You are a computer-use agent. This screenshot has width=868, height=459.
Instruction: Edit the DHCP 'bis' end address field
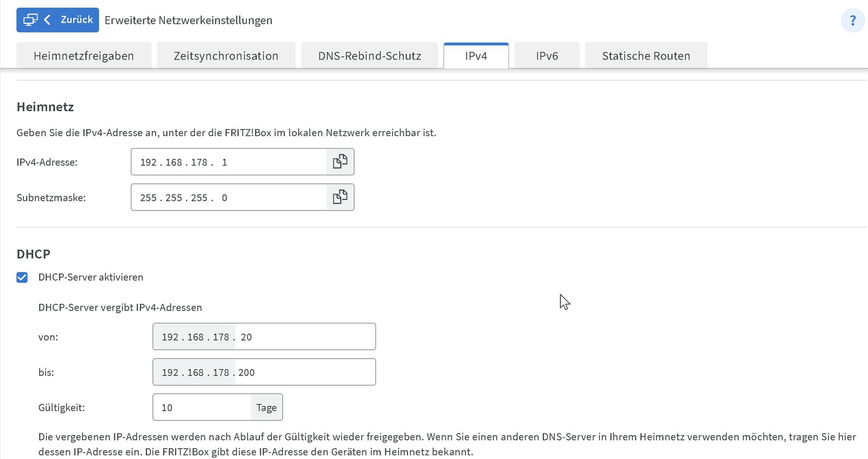[x=264, y=372]
